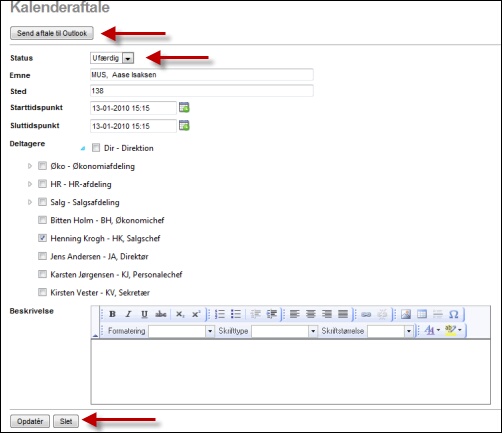
Task: Insert a bulleted list
Action: (236, 314)
